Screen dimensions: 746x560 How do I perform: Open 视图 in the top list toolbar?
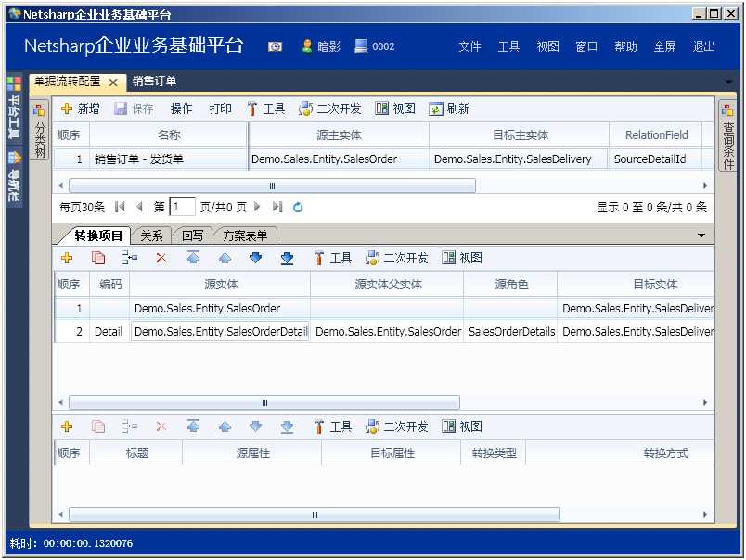click(395, 108)
